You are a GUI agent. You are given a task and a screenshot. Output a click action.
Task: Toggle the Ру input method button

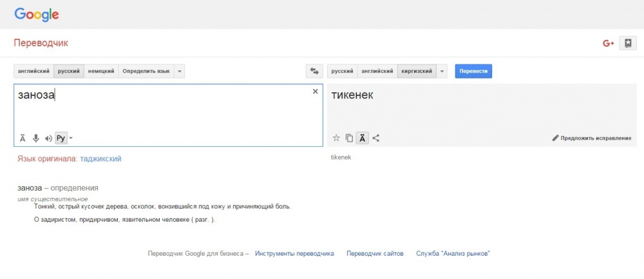tap(61, 138)
